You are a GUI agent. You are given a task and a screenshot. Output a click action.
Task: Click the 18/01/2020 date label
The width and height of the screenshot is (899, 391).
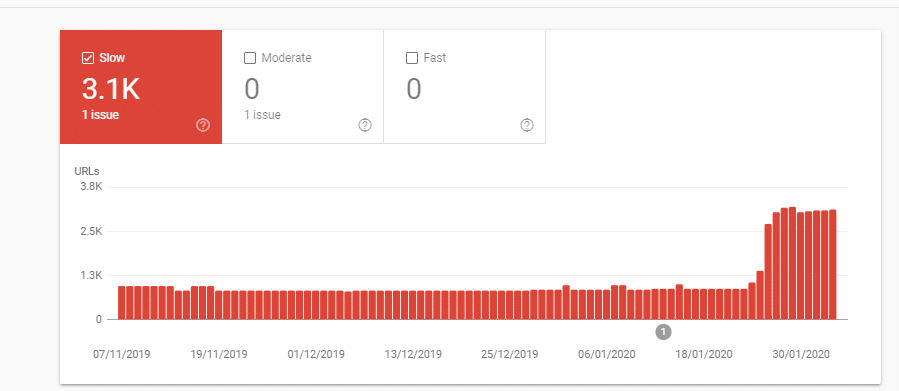tap(703, 354)
